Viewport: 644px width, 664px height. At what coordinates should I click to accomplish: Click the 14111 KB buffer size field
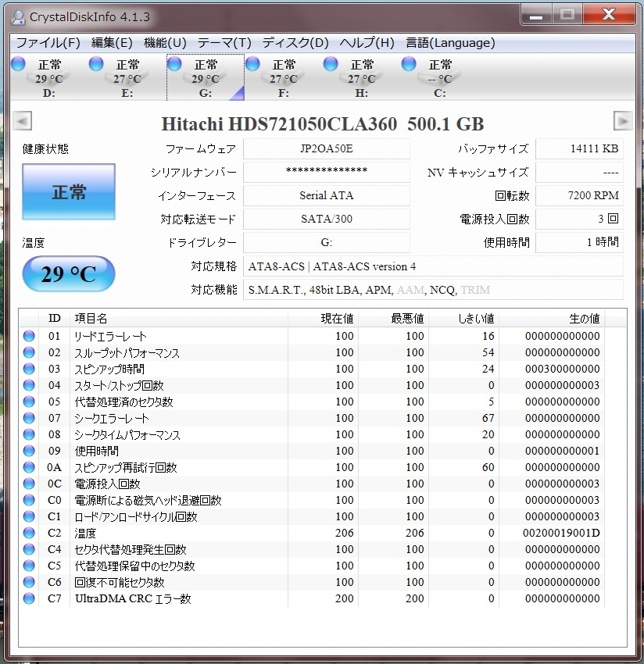579,148
